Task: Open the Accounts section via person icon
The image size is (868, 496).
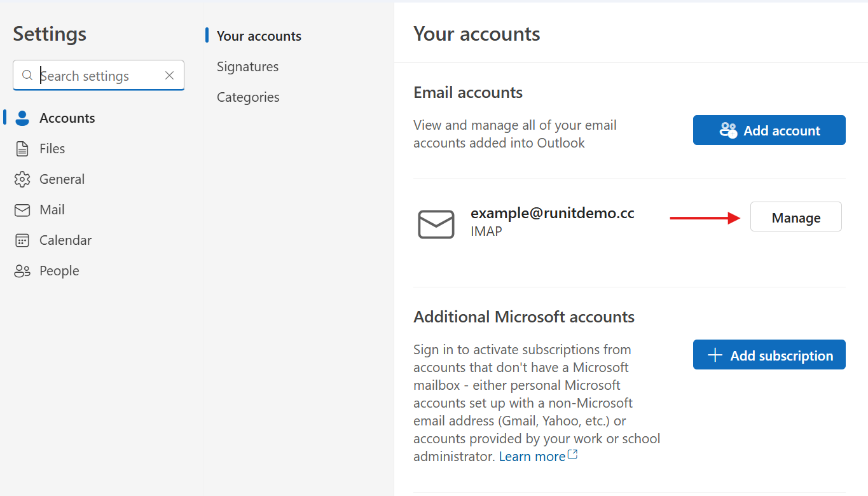Action: [x=22, y=118]
